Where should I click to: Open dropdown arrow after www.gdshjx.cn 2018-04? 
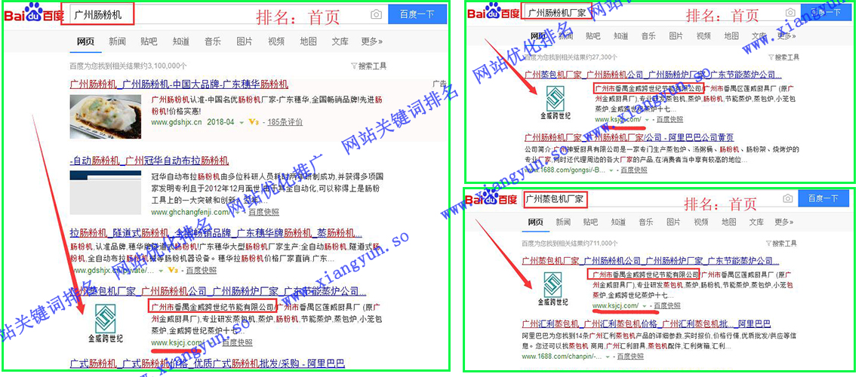point(242,122)
